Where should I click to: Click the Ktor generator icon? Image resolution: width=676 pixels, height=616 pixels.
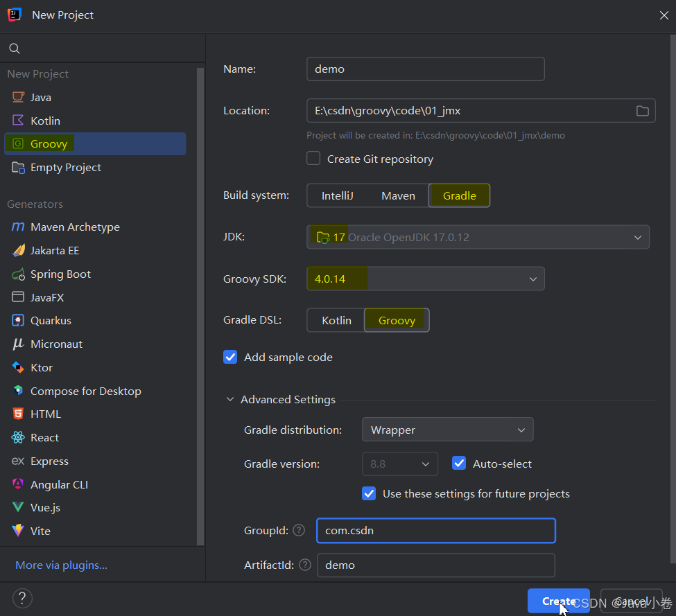point(18,367)
